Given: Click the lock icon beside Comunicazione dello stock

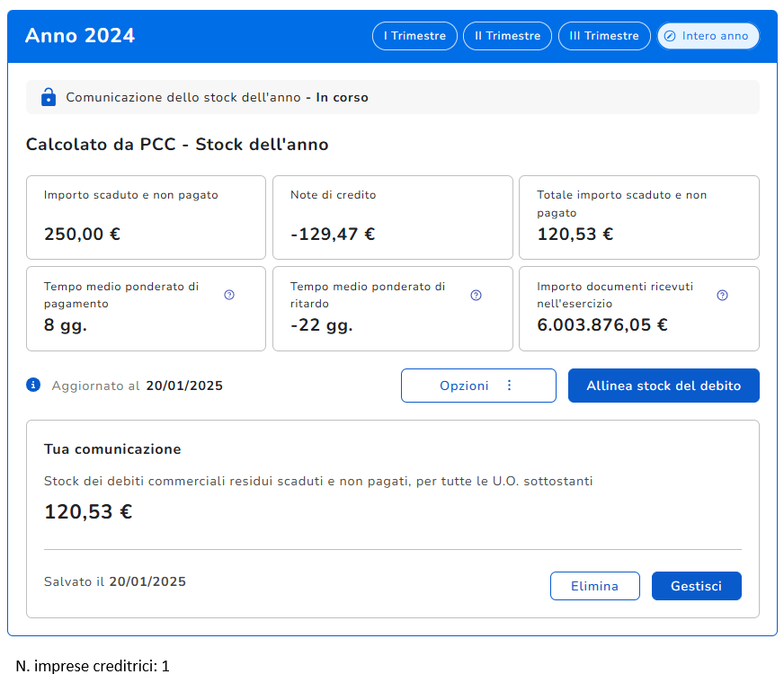Looking at the screenshot, I should coord(49,97).
